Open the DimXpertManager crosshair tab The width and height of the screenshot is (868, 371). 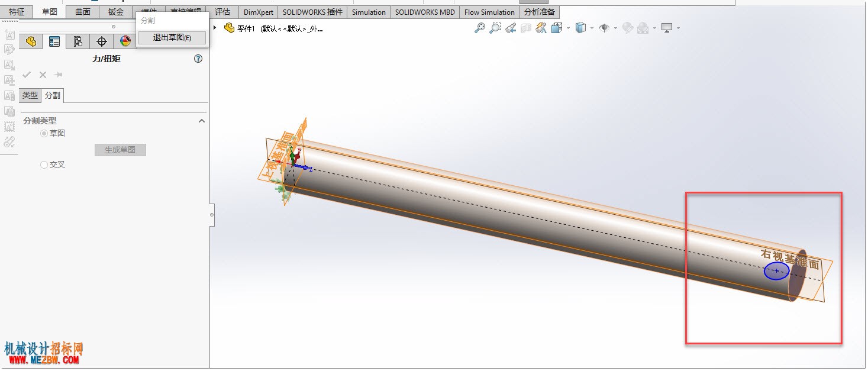[x=102, y=41]
